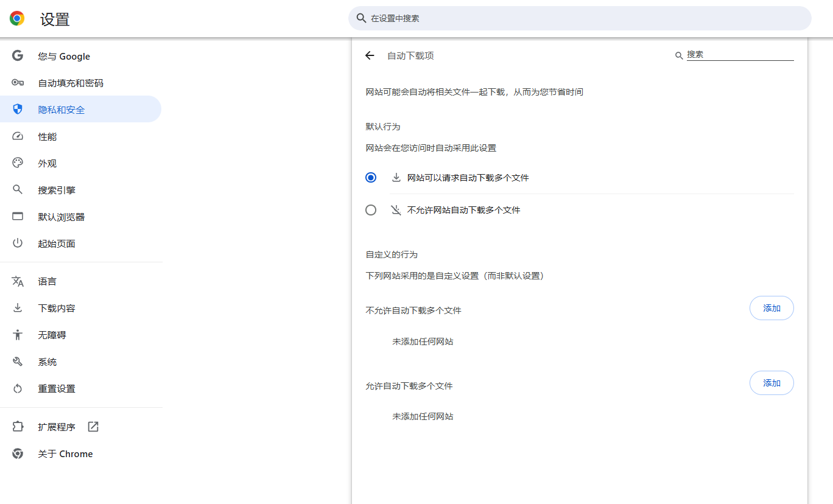Click the Google G icon in sidebar
833x504 pixels.
tap(18, 56)
